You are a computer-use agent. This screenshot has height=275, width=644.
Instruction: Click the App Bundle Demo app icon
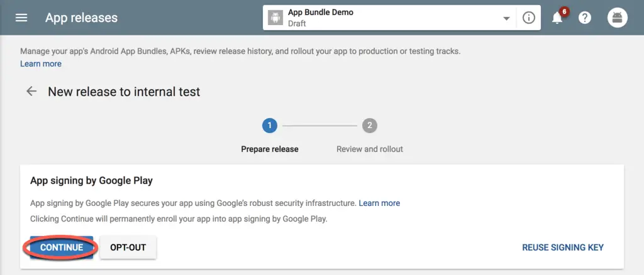coord(275,18)
